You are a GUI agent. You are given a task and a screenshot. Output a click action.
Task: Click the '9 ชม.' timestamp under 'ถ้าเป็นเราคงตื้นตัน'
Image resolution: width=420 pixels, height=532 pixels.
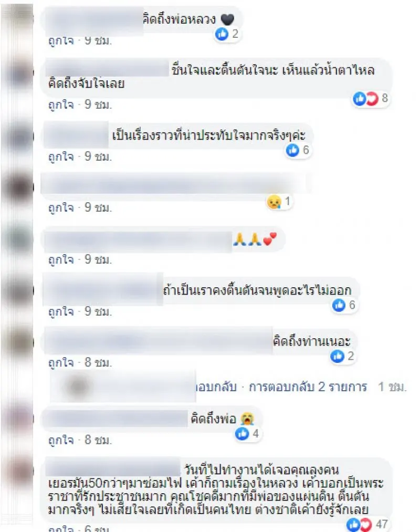pyautogui.click(x=98, y=311)
